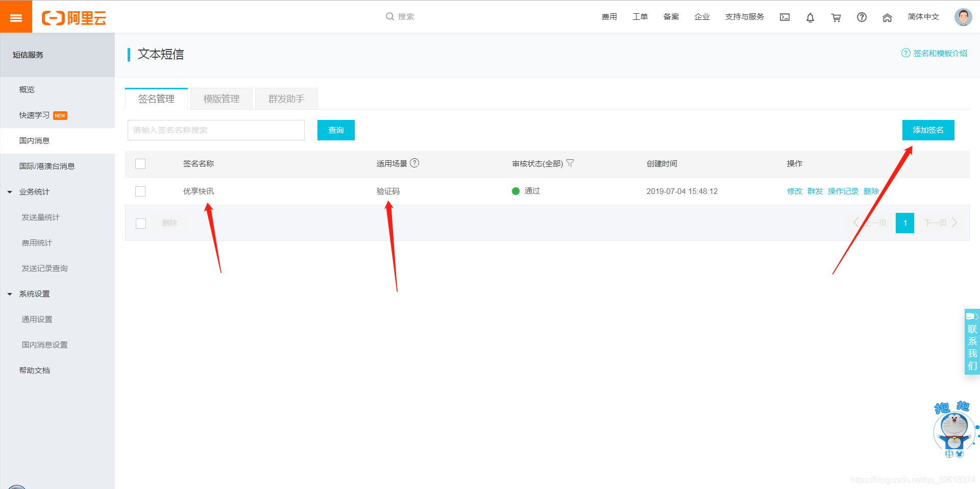Toggle the select-all checkbox in table header
The image size is (980, 489).
(140, 164)
